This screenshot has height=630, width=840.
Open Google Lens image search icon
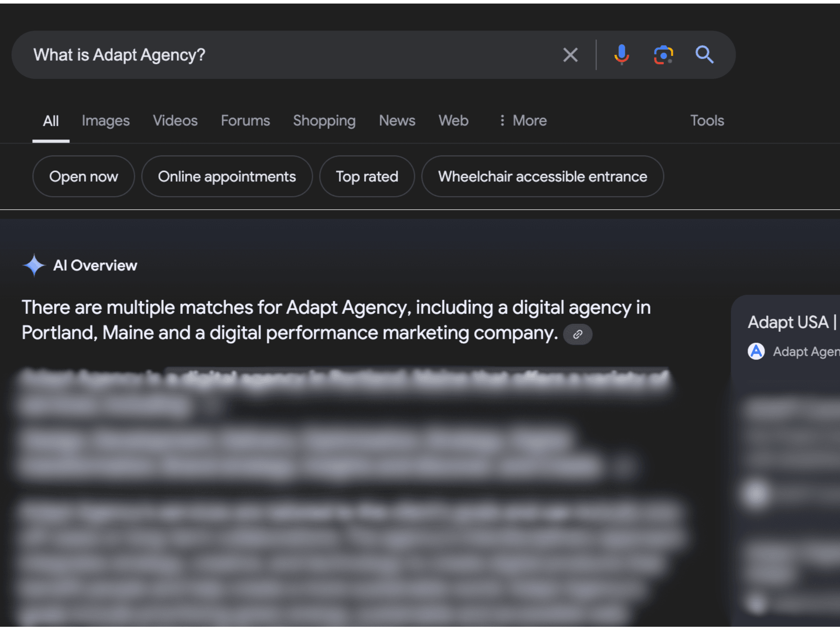663,55
